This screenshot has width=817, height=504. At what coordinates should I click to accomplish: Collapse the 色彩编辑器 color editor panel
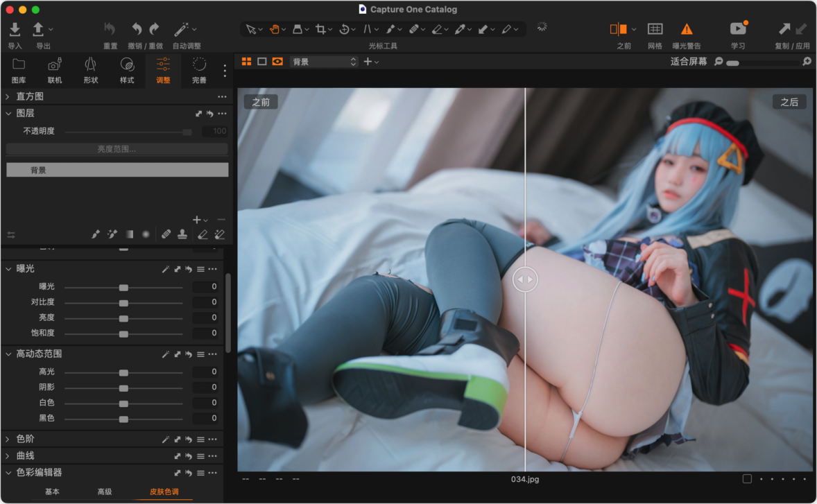point(8,473)
